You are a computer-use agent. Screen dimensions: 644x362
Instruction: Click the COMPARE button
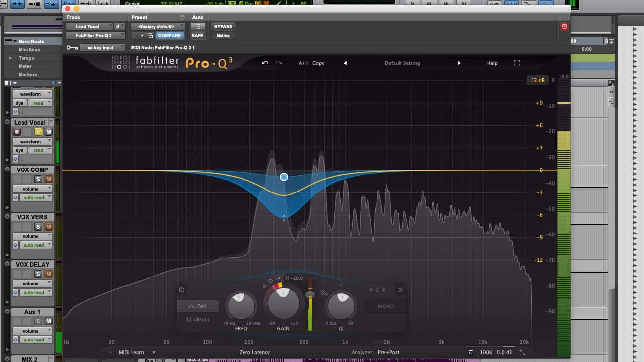tap(170, 36)
